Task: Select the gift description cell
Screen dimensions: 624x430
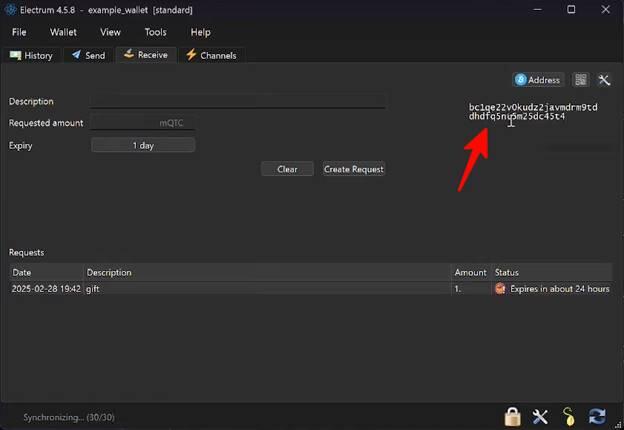Action: 267,289
